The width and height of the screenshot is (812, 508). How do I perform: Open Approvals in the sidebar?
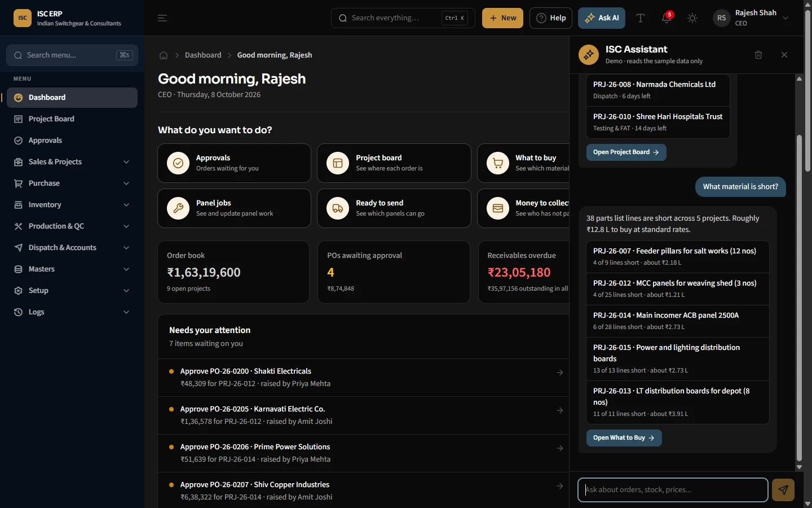pyautogui.click(x=72, y=141)
